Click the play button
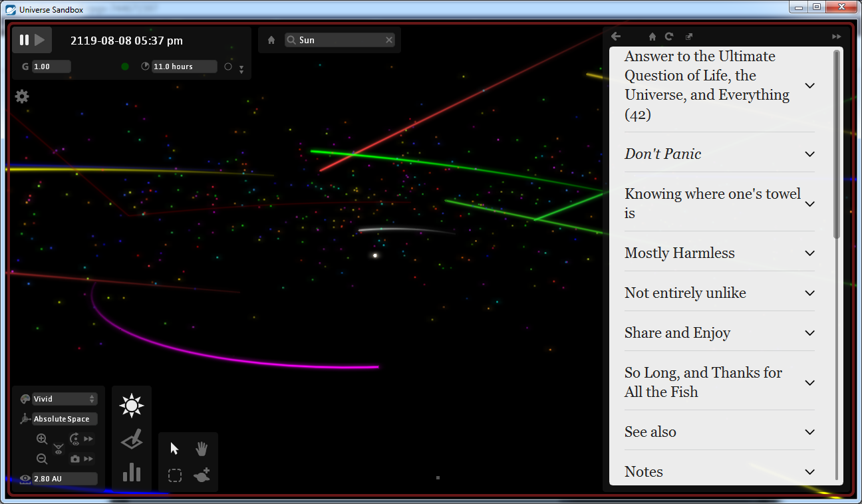 click(40, 40)
